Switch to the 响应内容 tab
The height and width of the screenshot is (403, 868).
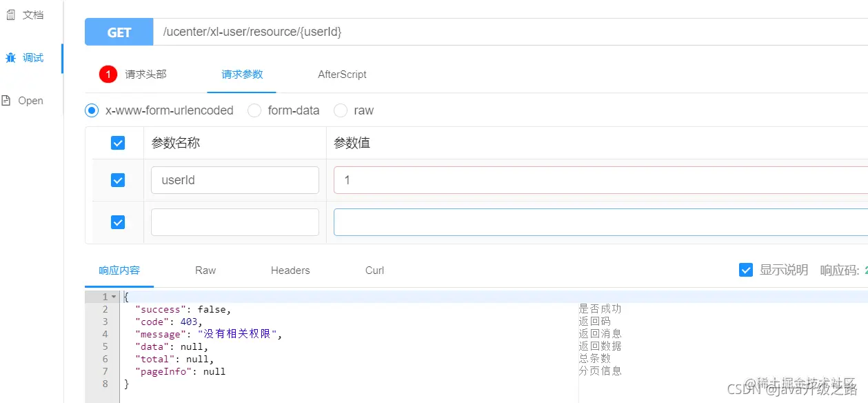119,271
